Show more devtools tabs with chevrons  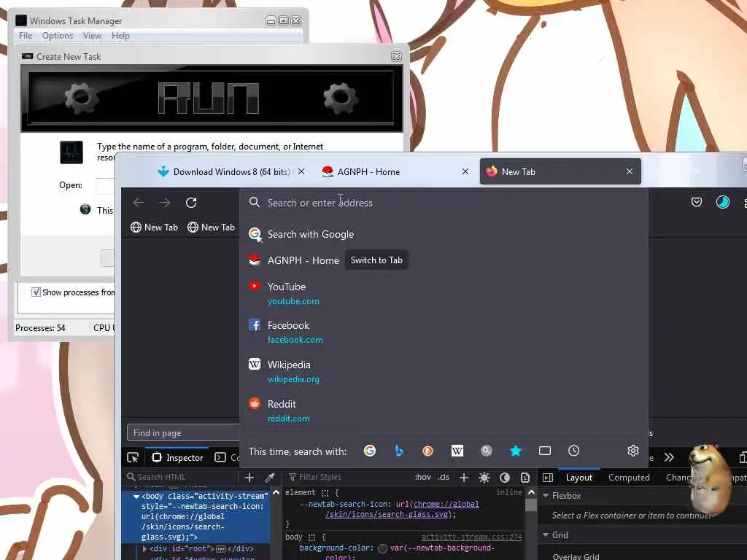click(669, 457)
